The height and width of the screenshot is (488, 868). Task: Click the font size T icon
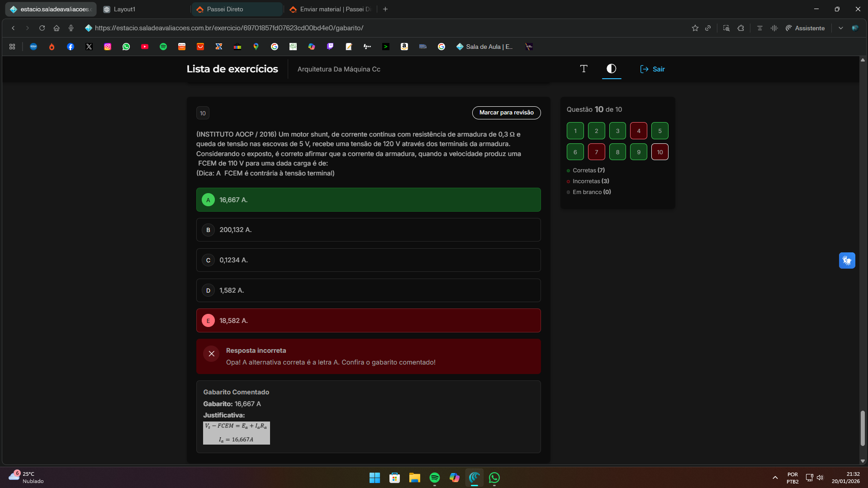pos(583,69)
